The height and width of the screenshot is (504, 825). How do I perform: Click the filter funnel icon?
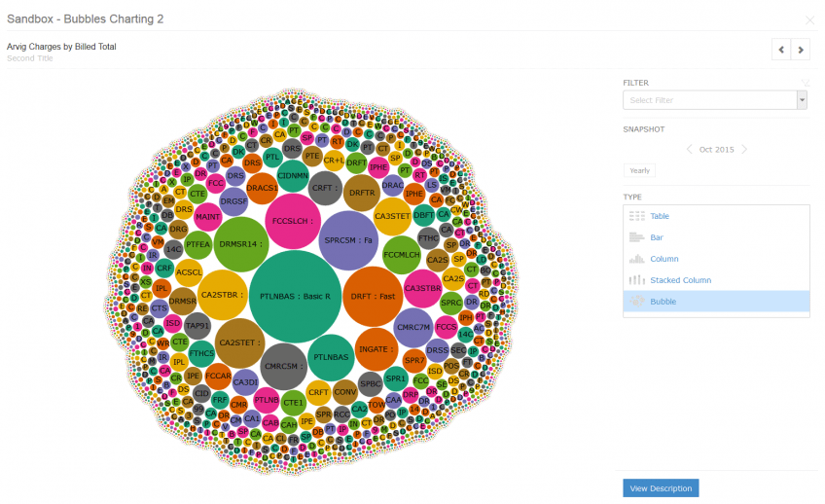pyautogui.click(x=805, y=83)
